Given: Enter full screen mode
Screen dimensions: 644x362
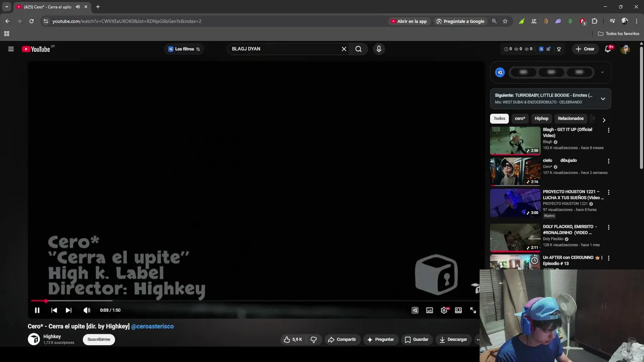Looking at the screenshot, I should tap(473, 310).
